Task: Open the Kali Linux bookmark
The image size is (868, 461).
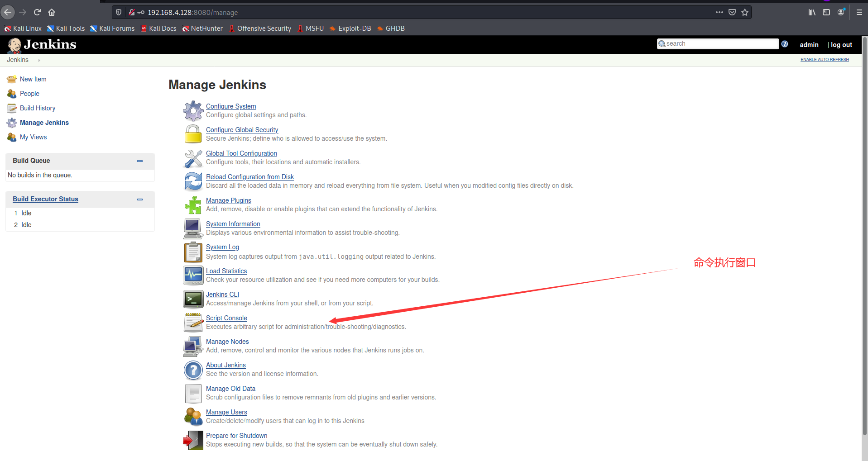Action: pyautogui.click(x=23, y=29)
